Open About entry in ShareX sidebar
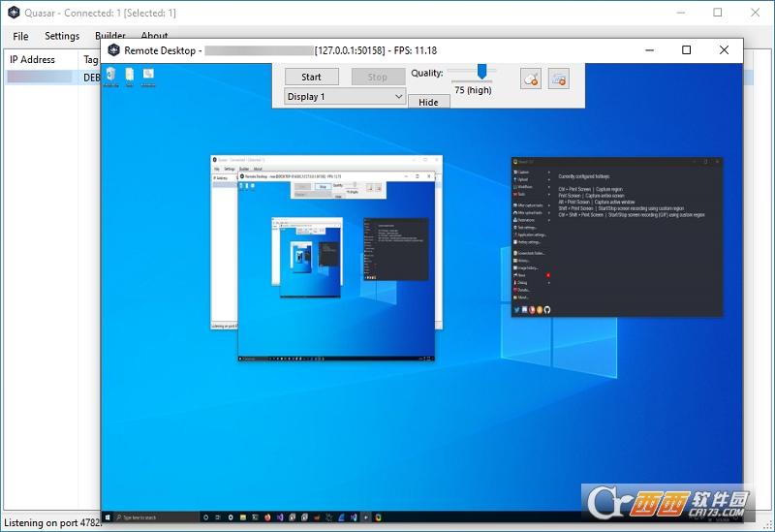 [521, 297]
